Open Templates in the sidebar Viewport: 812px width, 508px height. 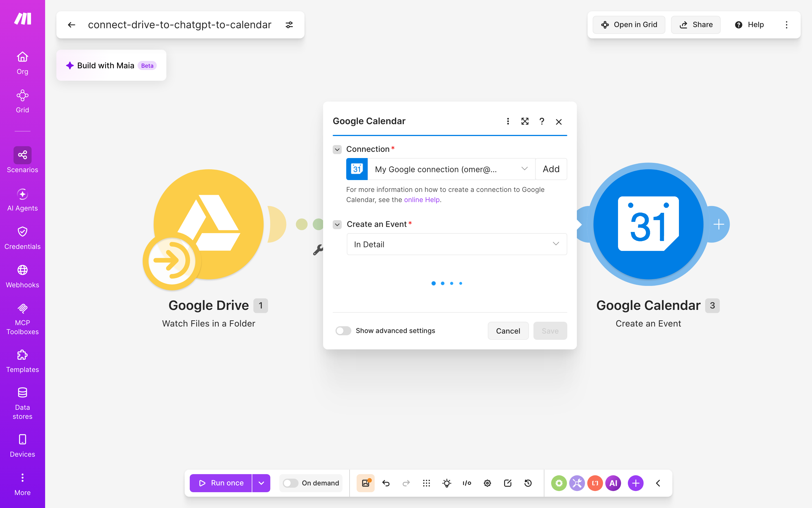23,362
